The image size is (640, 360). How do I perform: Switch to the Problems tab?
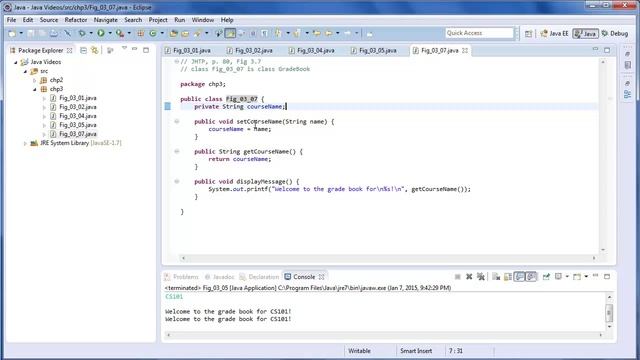(182, 277)
